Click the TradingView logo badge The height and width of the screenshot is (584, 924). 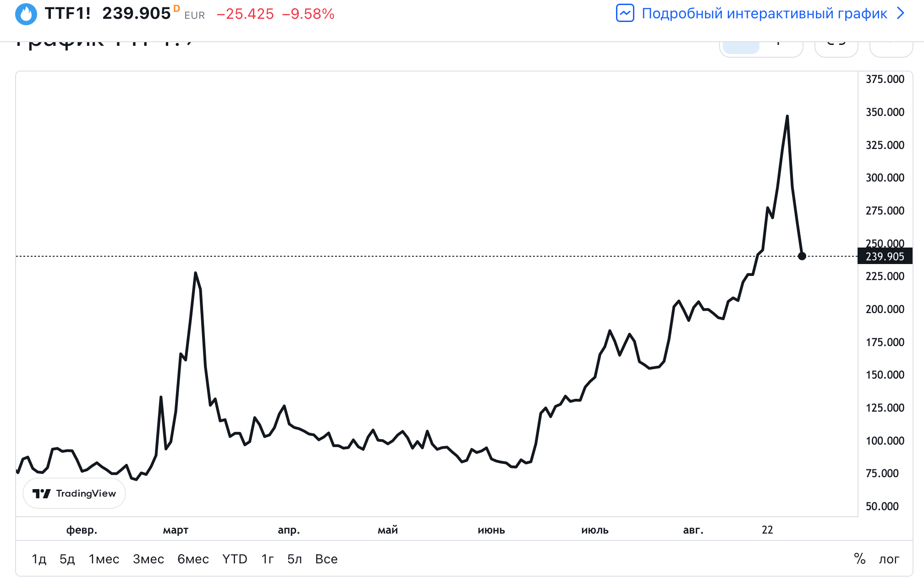(x=74, y=493)
